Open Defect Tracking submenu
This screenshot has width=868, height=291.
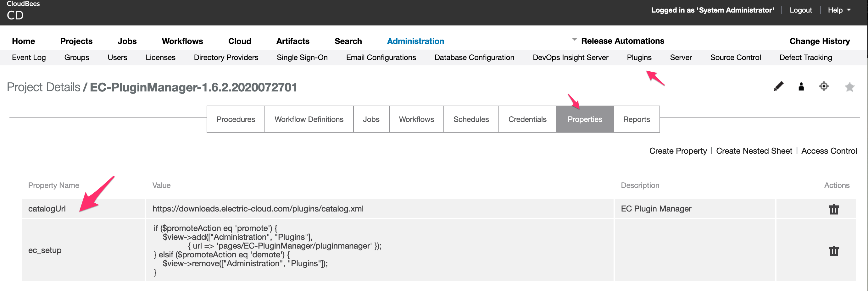[805, 58]
